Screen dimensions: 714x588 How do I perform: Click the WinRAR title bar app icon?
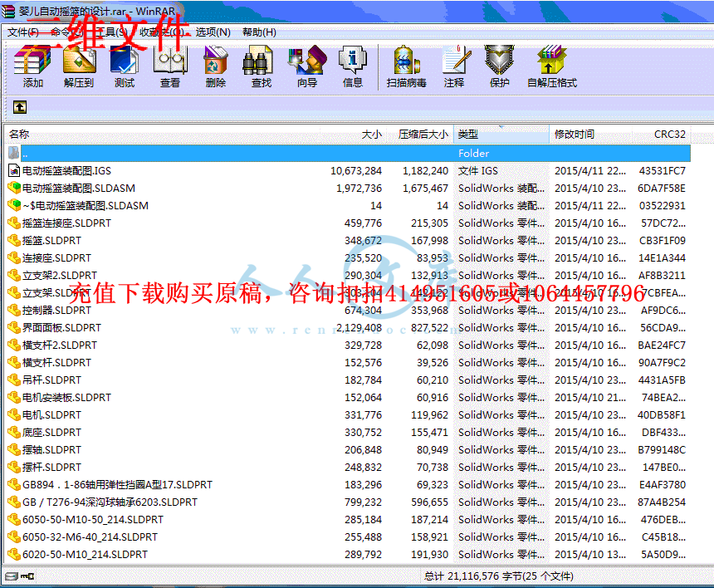pos(8,11)
